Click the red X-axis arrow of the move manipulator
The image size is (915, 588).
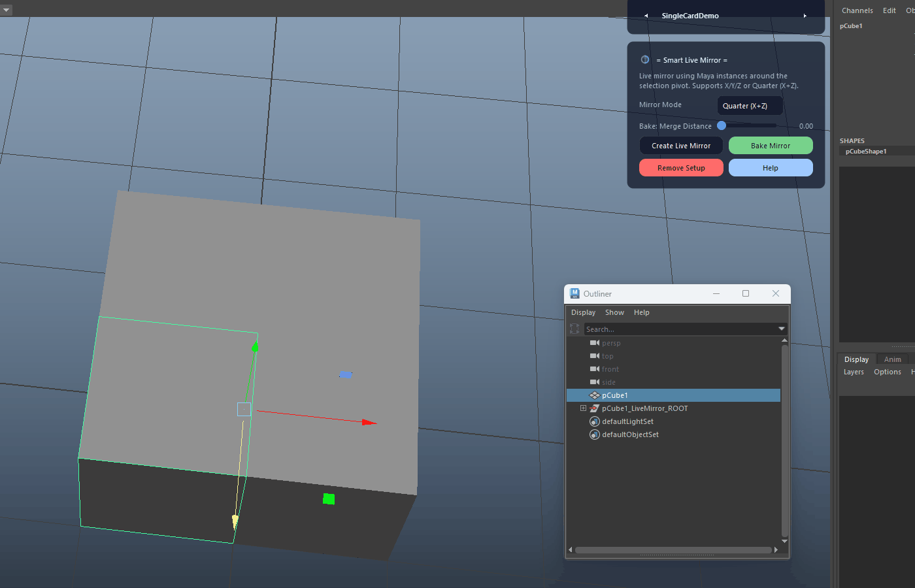tap(369, 423)
